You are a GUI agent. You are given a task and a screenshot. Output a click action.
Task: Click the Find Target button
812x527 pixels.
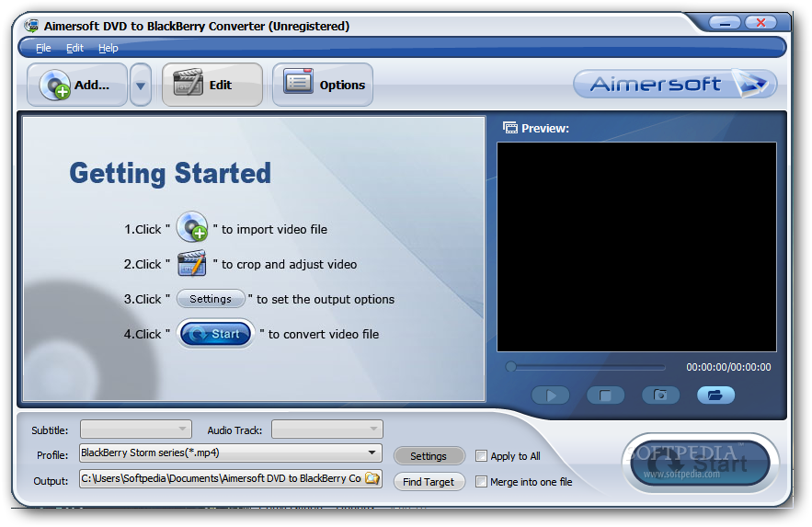[429, 482]
